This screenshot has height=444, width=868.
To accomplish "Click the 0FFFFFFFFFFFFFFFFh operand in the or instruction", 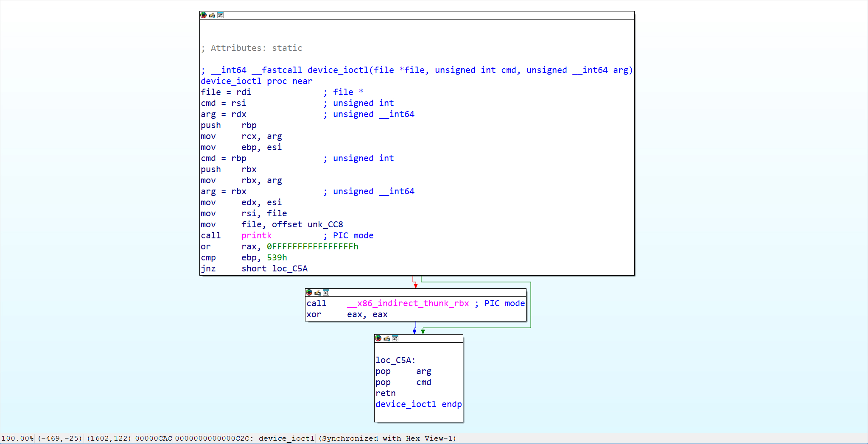I will point(312,246).
